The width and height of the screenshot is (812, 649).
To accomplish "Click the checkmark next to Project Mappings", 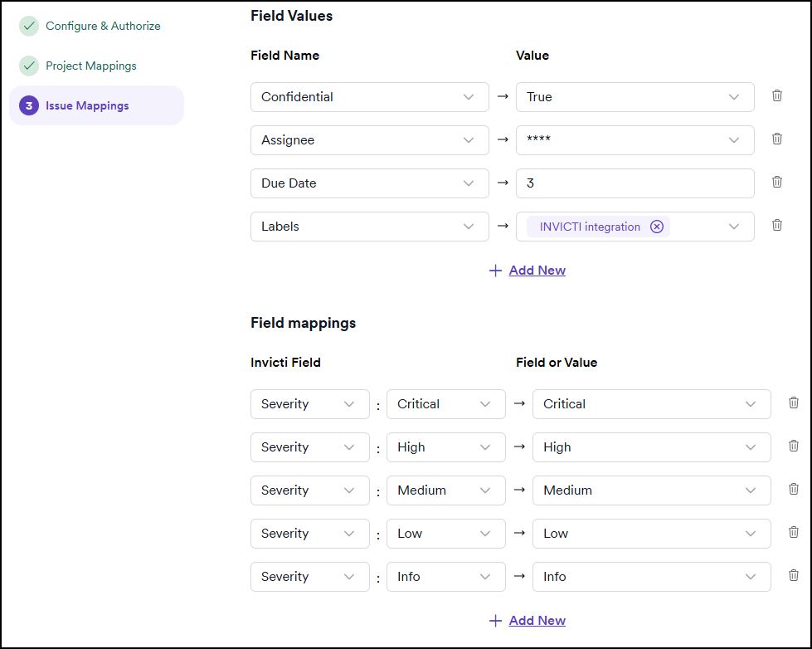I will coord(29,66).
